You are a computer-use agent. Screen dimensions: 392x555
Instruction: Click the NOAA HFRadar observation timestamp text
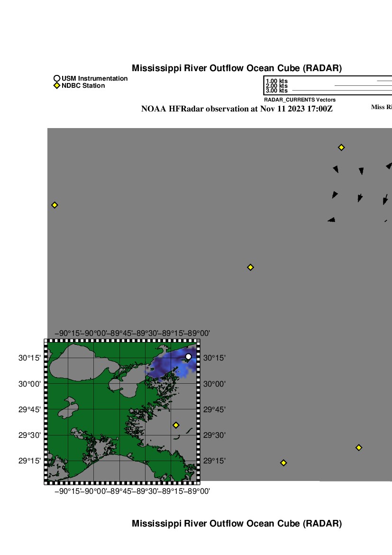tap(237, 109)
